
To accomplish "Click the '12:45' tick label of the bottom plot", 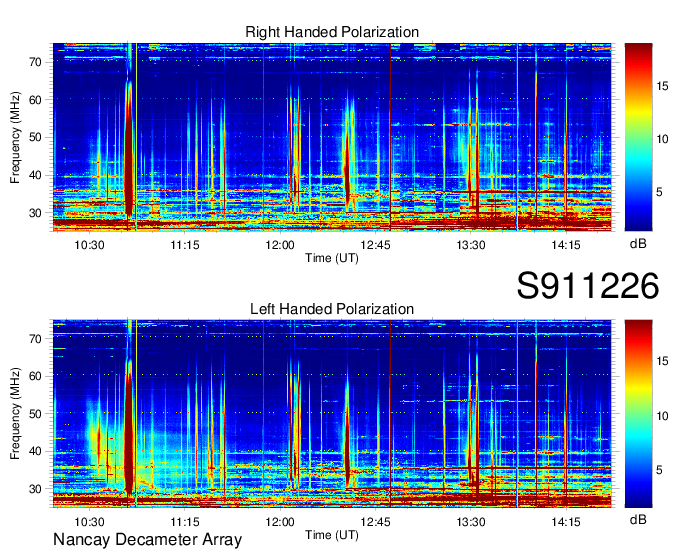I will 375,522.
